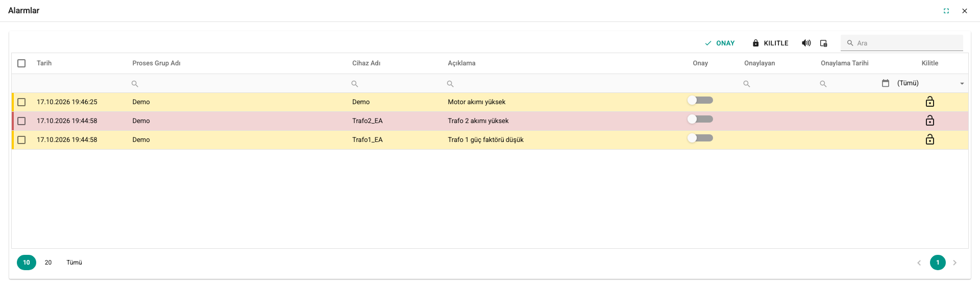Click the ONAY button
This screenshot has width=980, height=286.
pyautogui.click(x=720, y=43)
